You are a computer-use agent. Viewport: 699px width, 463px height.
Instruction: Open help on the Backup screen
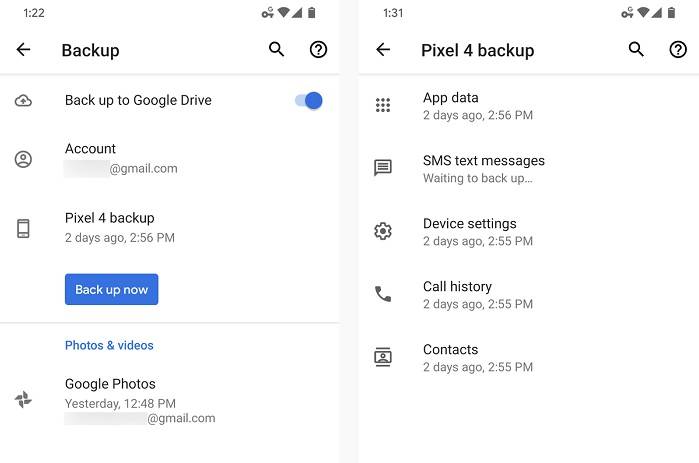318,49
